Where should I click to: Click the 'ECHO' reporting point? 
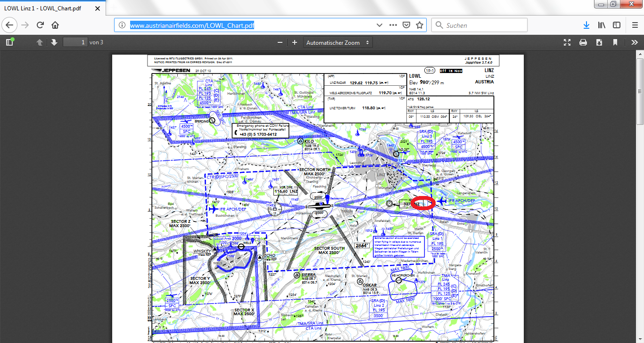coord(269,255)
